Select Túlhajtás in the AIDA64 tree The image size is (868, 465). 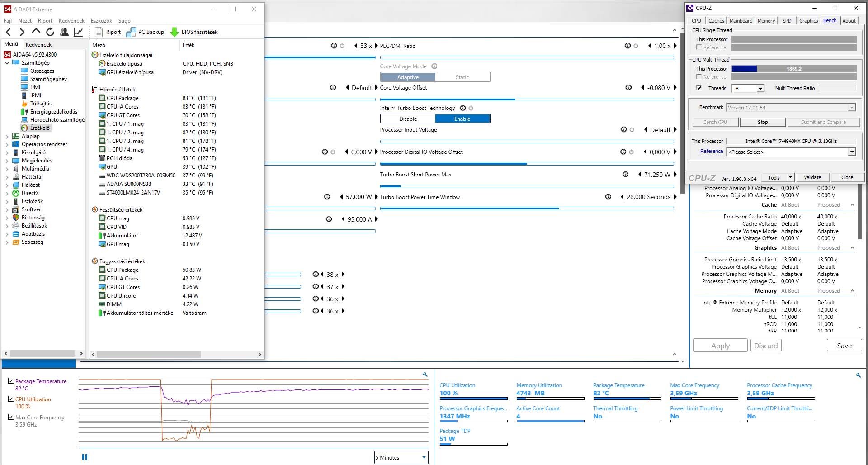[41, 104]
